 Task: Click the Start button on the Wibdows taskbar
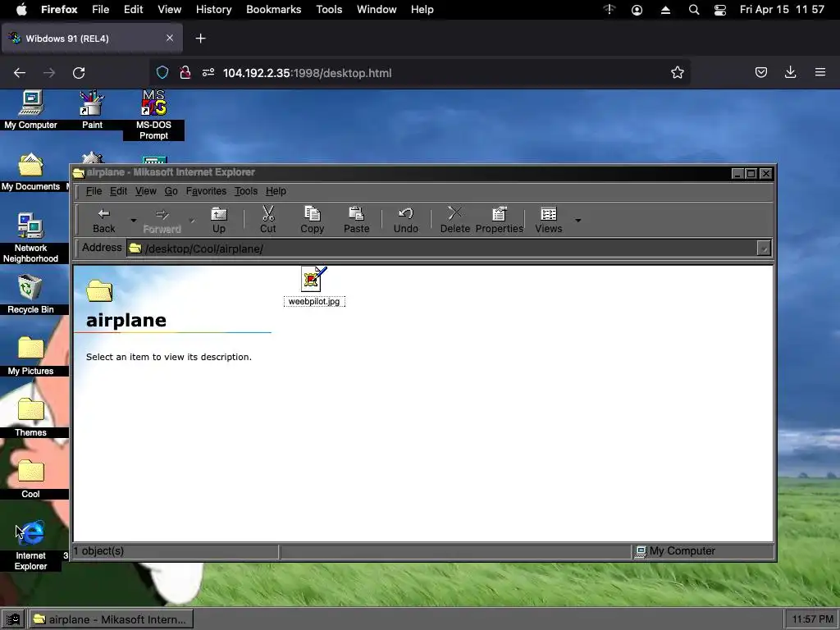click(13, 619)
